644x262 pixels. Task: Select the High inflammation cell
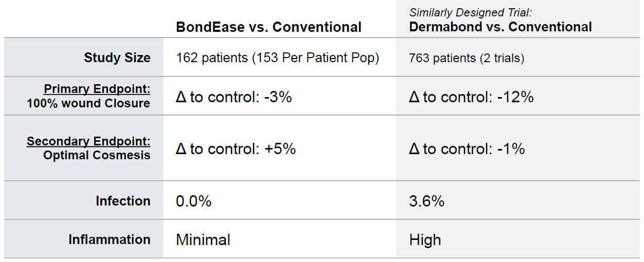tap(425, 240)
